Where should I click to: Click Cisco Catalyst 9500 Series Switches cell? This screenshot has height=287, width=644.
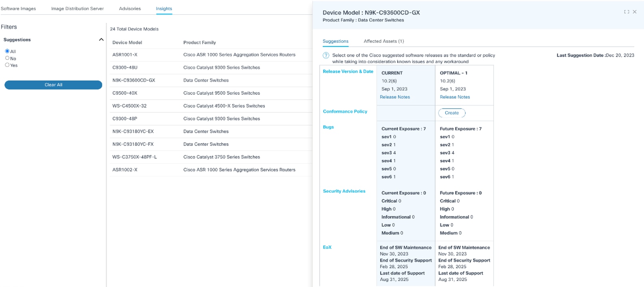[222, 93]
